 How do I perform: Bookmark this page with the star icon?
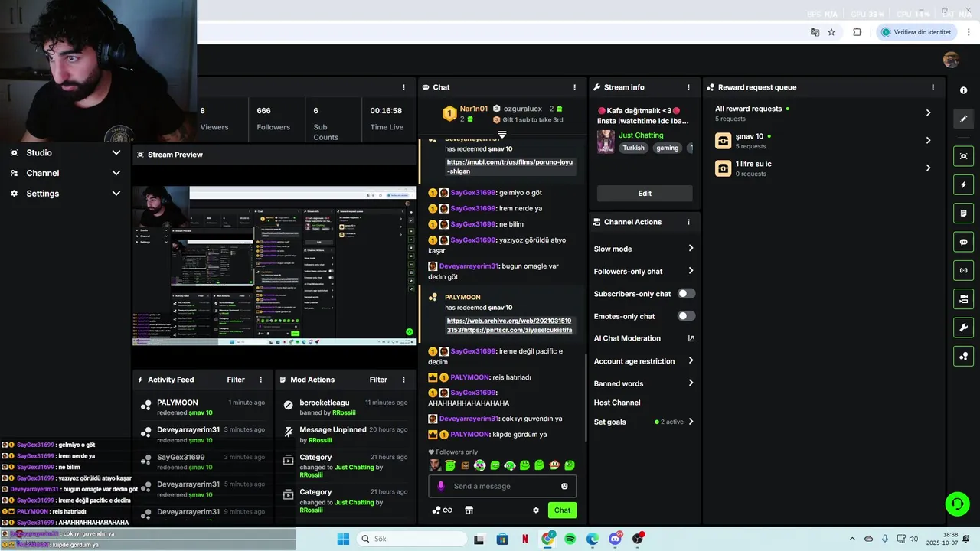(x=831, y=32)
